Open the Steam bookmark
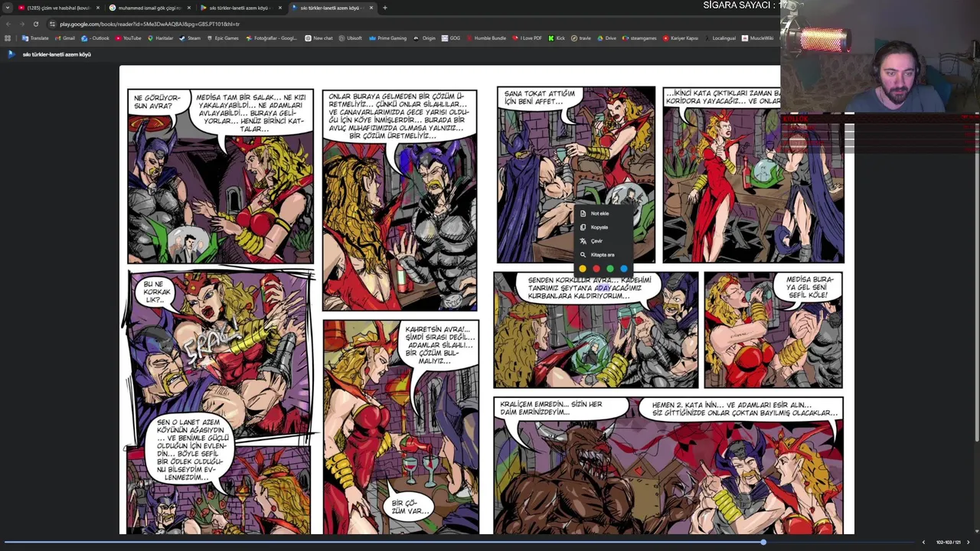The image size is (980, 551). [x=190, y=38]
